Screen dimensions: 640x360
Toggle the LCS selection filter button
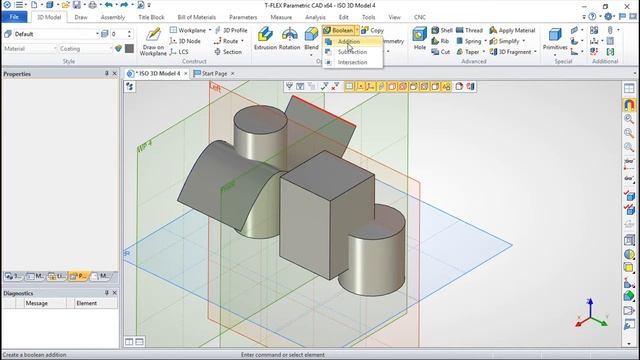370,86
